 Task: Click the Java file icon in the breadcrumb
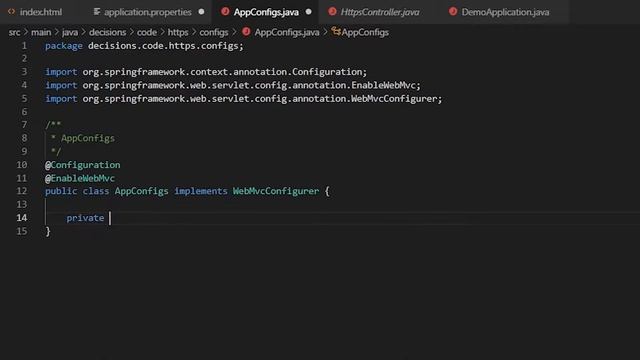tap(246, 31)
